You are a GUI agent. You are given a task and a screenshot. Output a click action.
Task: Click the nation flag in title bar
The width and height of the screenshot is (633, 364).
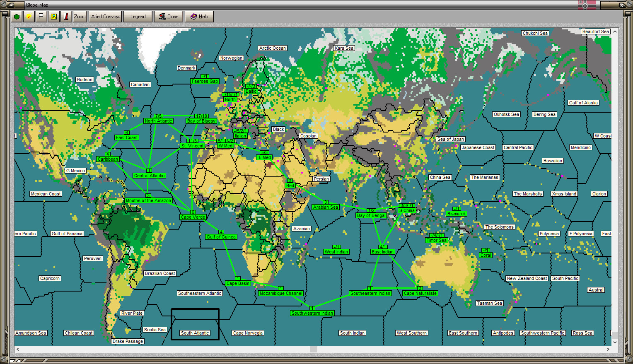click(x=587, y=5)
